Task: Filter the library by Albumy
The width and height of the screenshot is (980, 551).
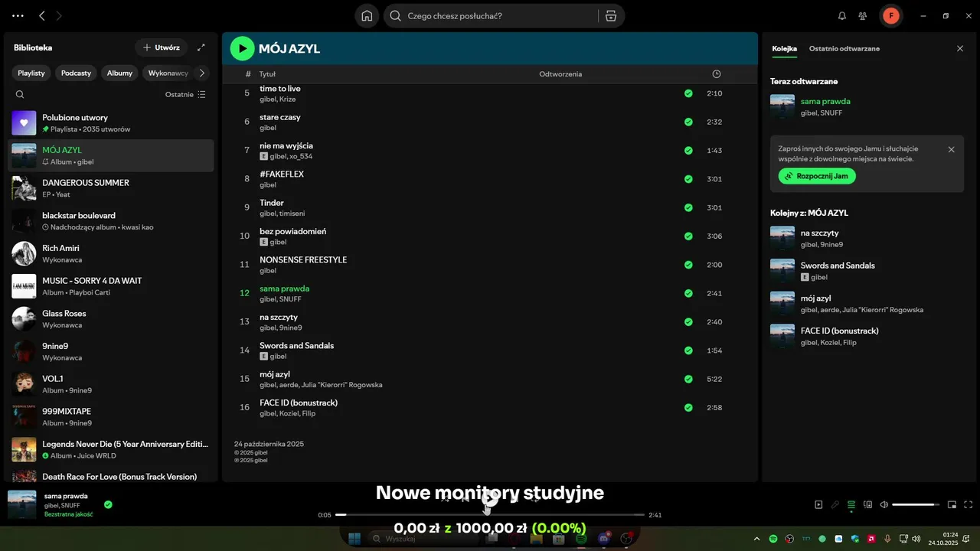Action: 119,73
